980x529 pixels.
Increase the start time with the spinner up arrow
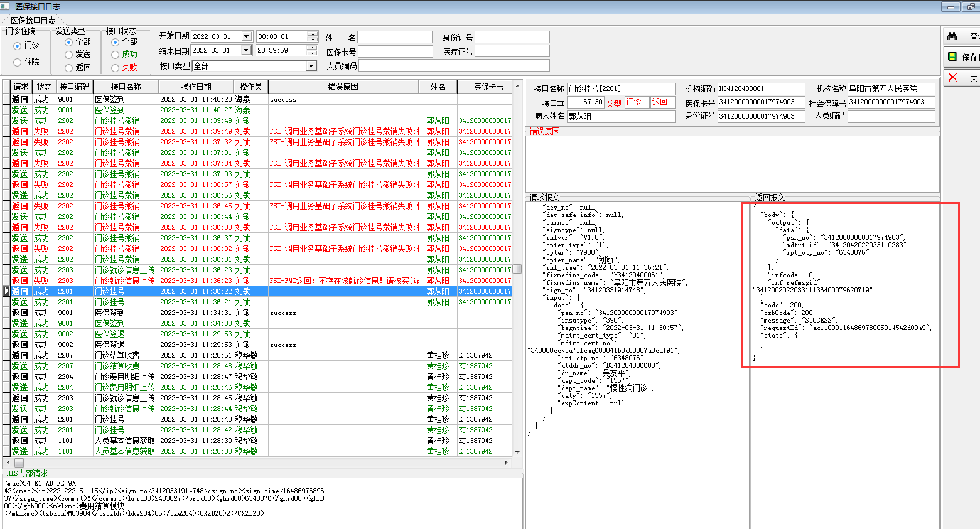(312, 34)
